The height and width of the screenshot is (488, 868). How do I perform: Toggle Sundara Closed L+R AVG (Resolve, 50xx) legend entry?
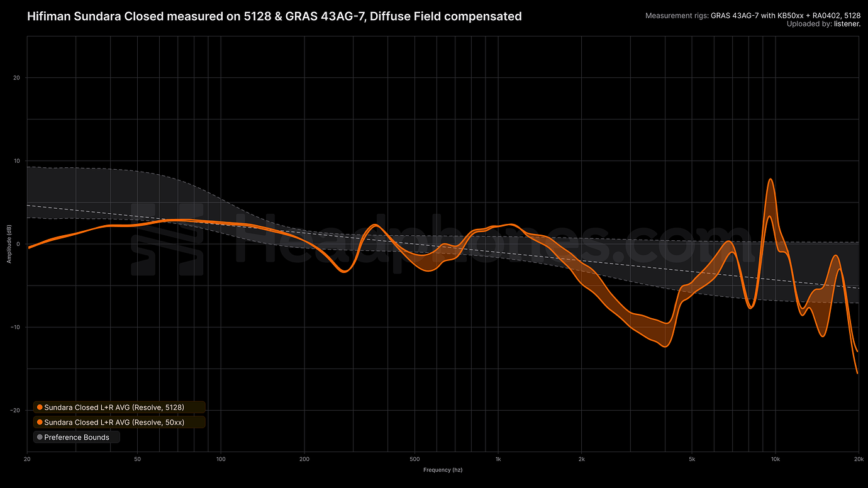pos(120,423)
